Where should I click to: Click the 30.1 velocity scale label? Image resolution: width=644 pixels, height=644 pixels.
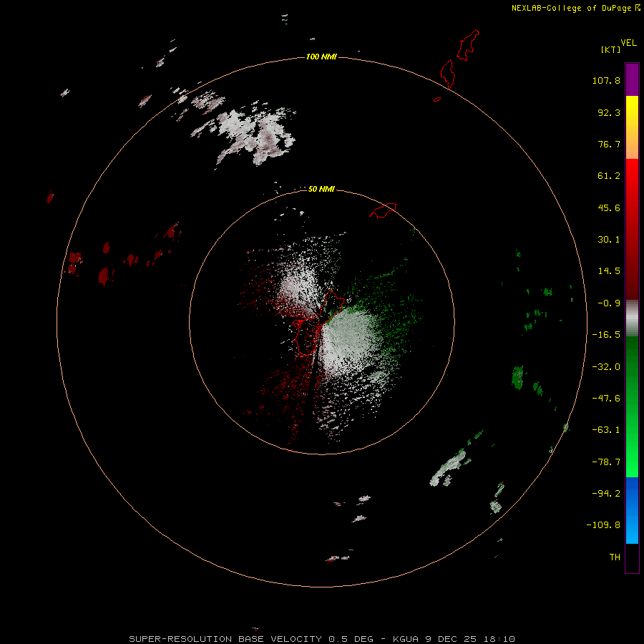point(609,240)
